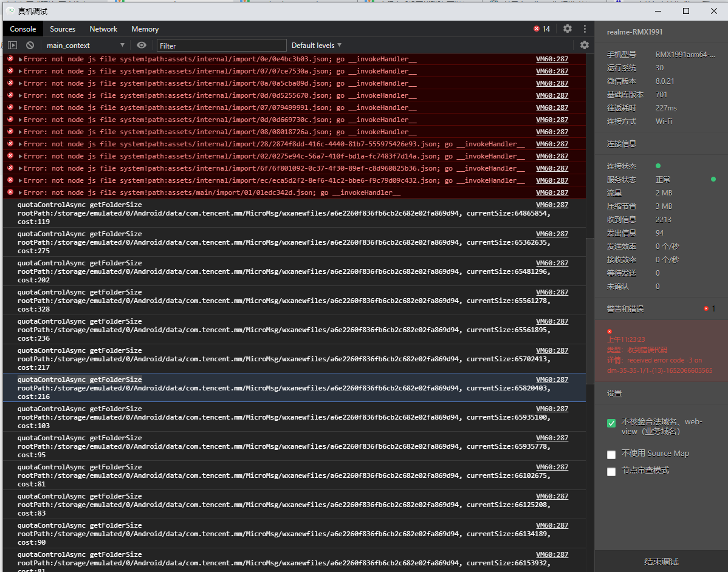Click error icon in the warnings panel entry

click(610, 331)
